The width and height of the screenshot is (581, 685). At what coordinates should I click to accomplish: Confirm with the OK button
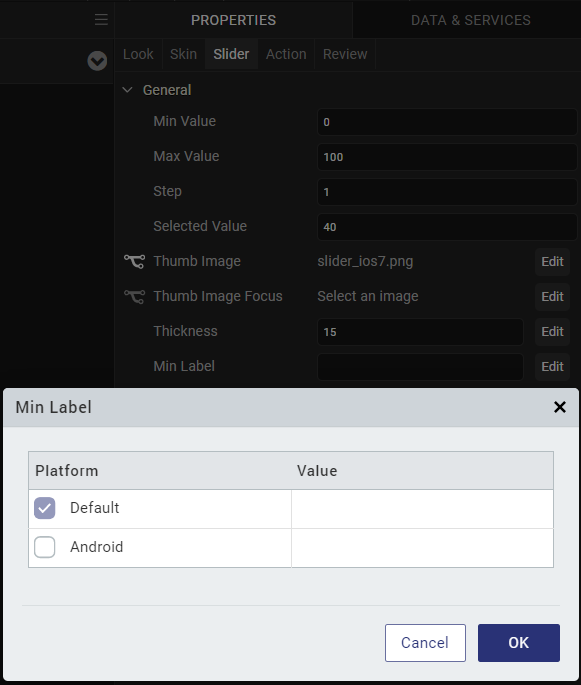click(519, 643)
